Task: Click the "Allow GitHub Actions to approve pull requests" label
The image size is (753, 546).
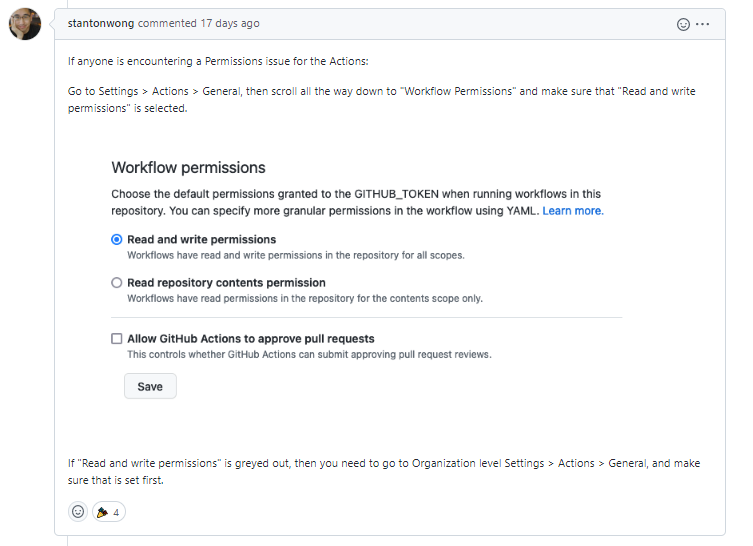Action: 251,339
